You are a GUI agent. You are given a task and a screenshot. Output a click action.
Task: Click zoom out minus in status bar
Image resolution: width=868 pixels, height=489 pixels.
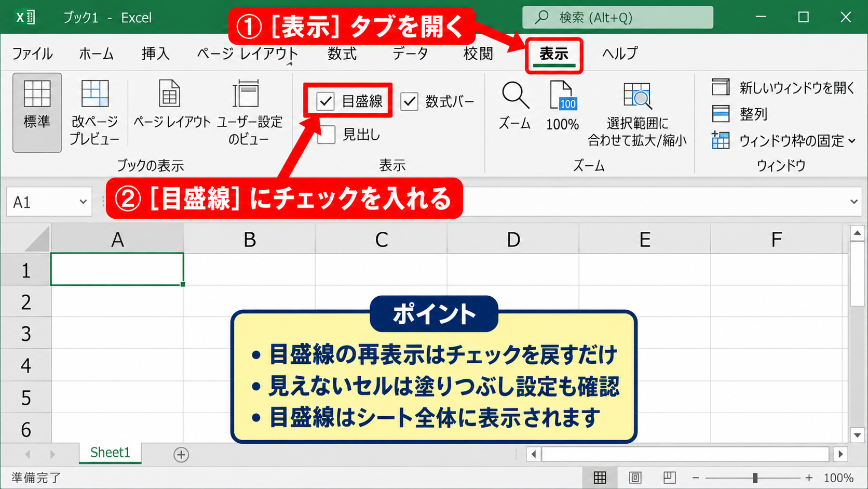click(x=696, y=478)
